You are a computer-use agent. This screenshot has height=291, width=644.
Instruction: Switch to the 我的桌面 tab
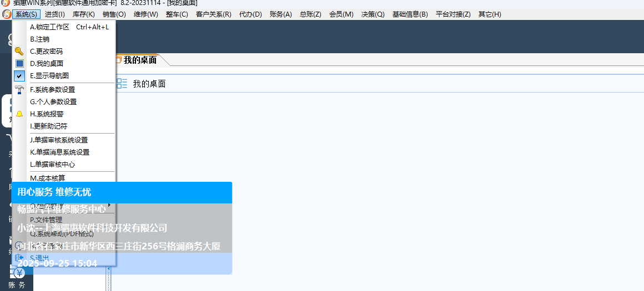coord(139,60)
